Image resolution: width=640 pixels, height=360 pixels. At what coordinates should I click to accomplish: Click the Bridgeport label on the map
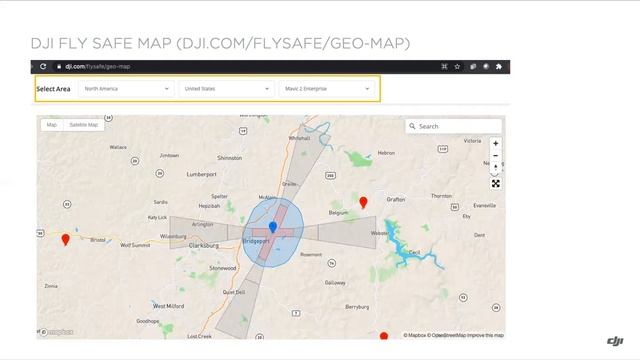point(256,241)
